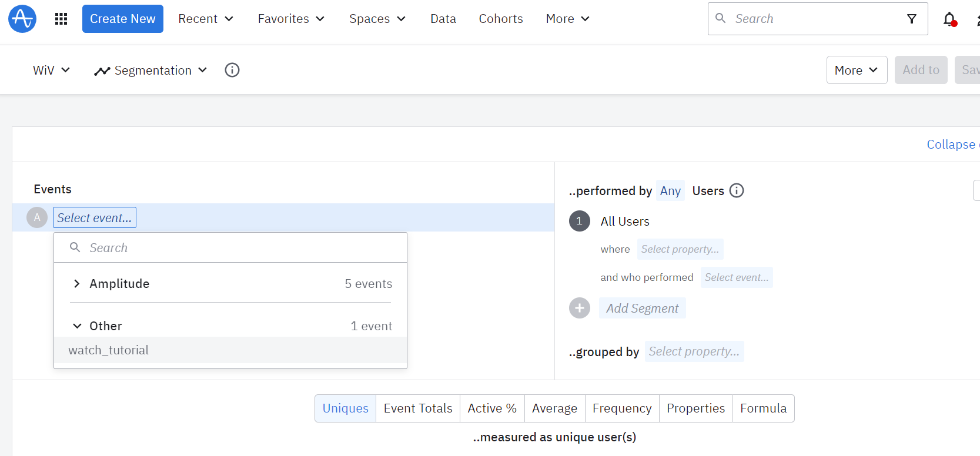Click the Amplitude logo icon
The height and width of the screenshot is (456, 980).
click(22, 19)
